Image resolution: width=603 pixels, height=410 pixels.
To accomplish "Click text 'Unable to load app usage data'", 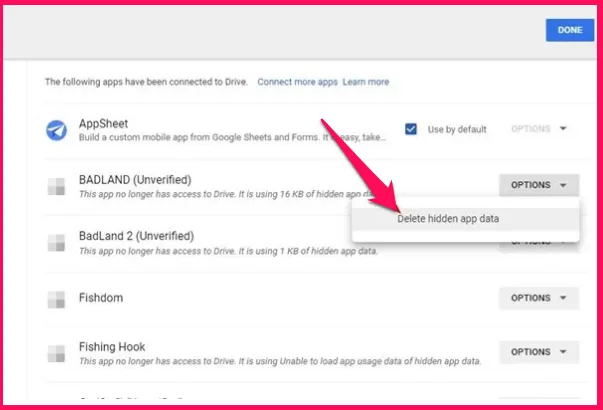I will [x=341, y=361].
